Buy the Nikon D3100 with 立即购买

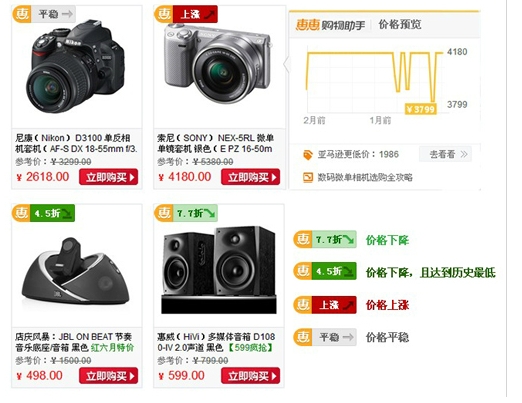pyautogui.click(x=109, y=177)
